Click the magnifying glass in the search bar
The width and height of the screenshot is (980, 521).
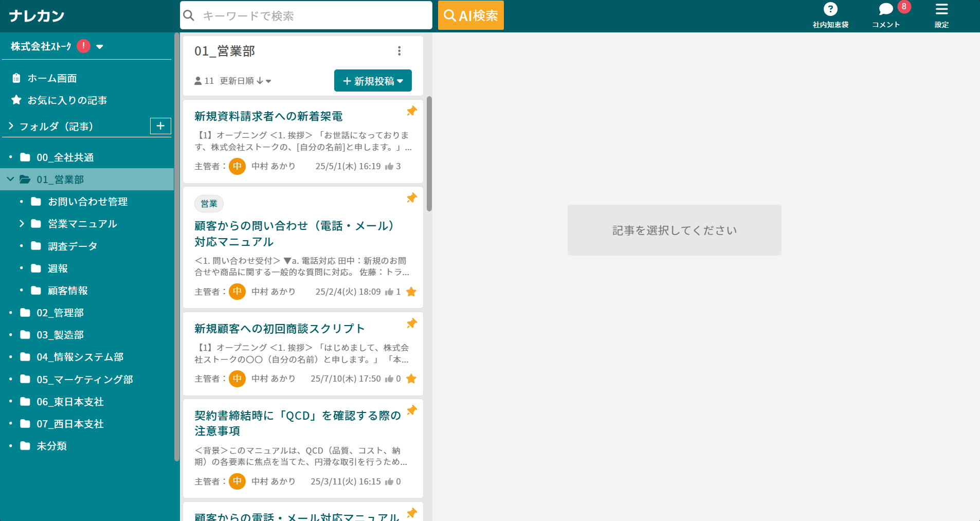click(189, 15)
